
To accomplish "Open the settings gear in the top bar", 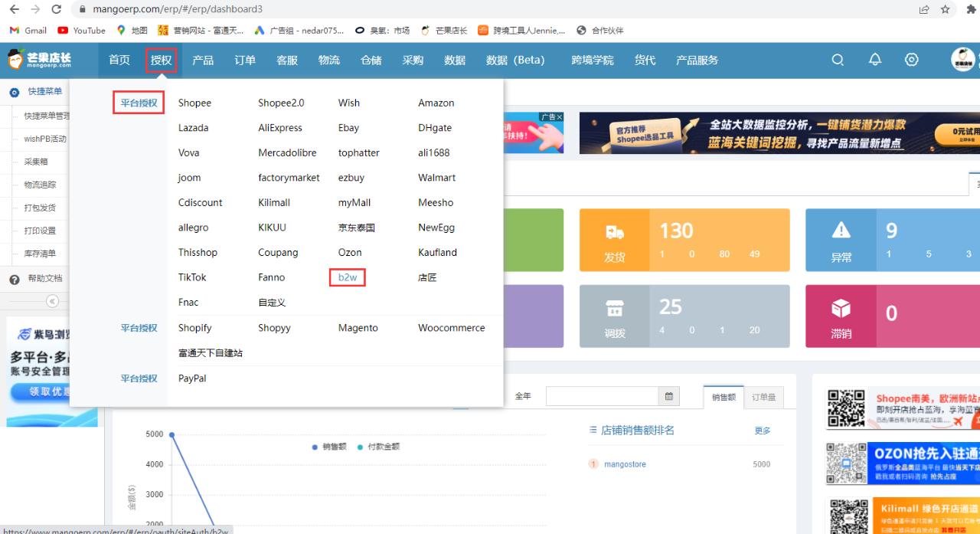I will click(x=911, y=59).
